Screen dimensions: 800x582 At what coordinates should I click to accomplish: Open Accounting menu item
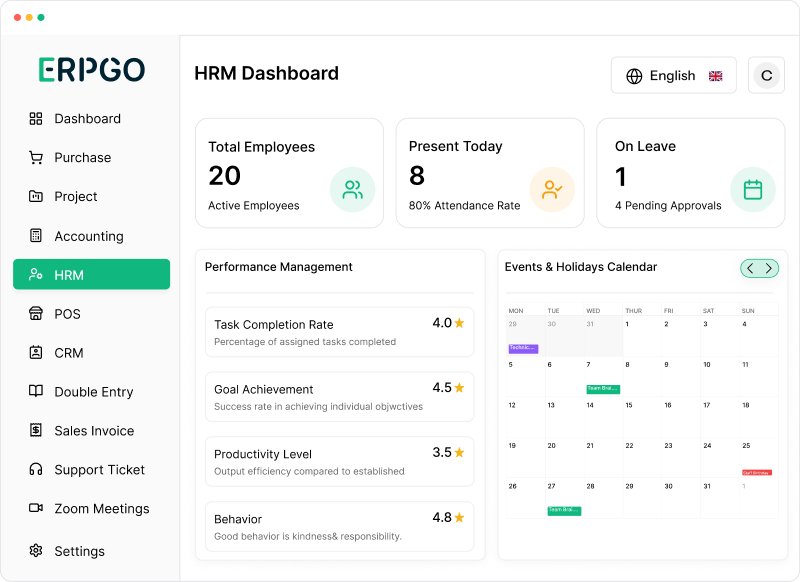click(91, 236)
